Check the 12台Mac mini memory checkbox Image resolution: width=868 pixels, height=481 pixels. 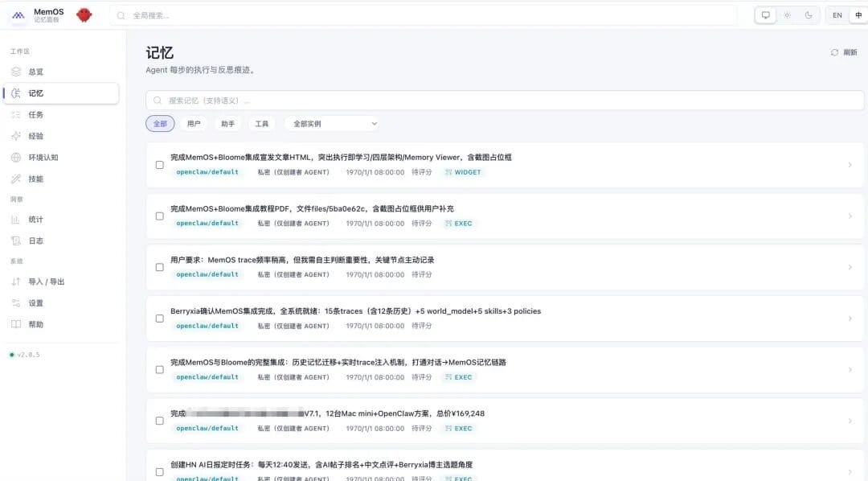coord(159,421)
